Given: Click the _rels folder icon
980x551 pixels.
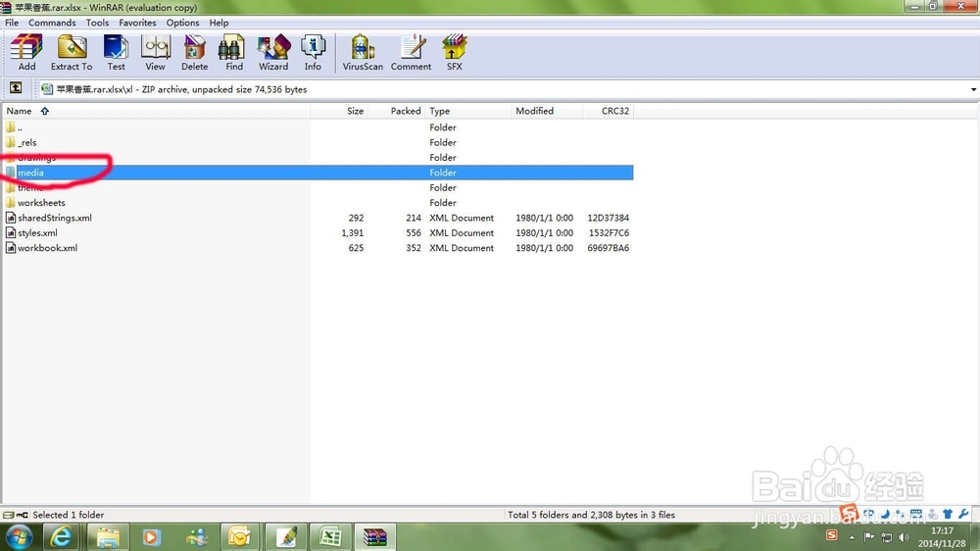Looking at the screenshot, I should pyautogui.click(x=11, y=142).
